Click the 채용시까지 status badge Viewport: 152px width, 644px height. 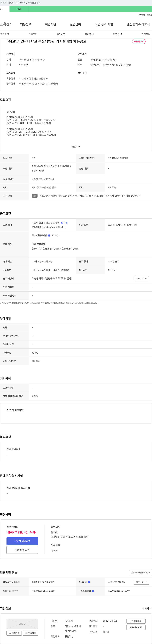139,42
